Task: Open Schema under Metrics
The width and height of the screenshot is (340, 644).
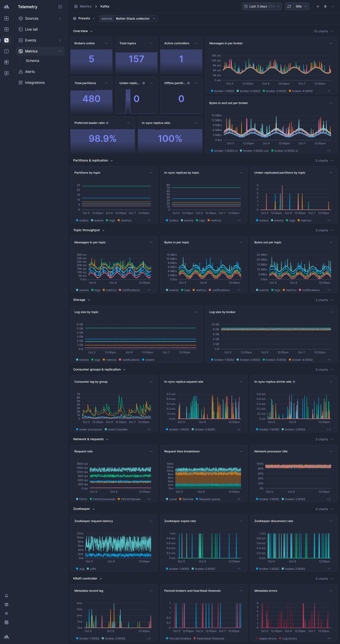Action: [x=32, y=61]
